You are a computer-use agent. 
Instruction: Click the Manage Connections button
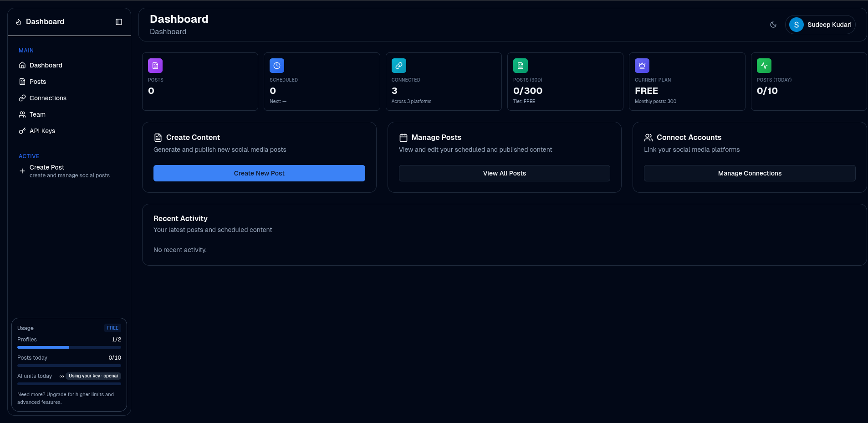(x=749, y=173)
